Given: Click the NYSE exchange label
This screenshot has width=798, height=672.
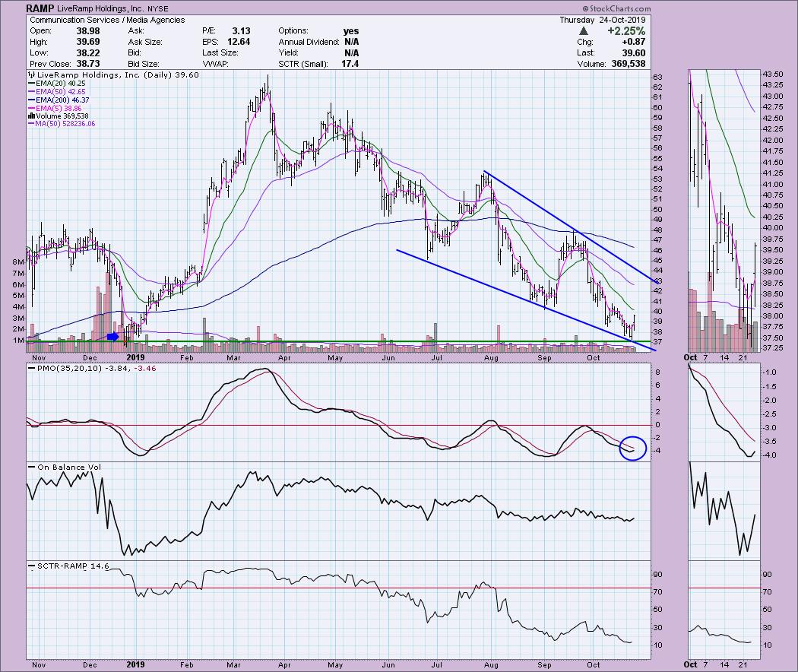Looking at the screenshot, I should tap(157, 8).
